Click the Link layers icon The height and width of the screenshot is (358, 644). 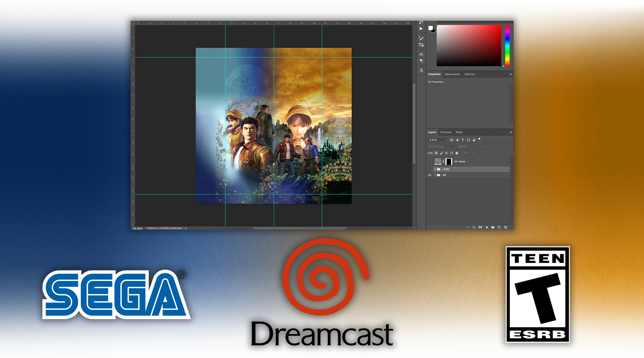[x=468, y=227]
